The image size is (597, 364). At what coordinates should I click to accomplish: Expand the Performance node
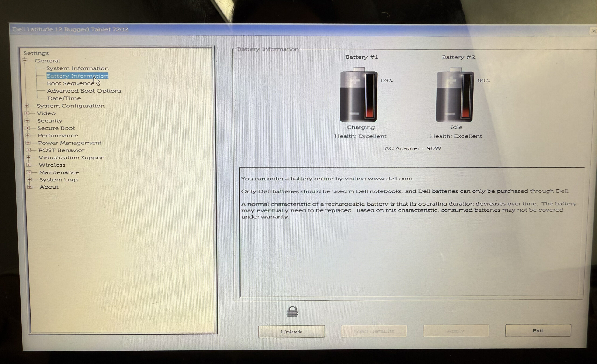point(27,135)
